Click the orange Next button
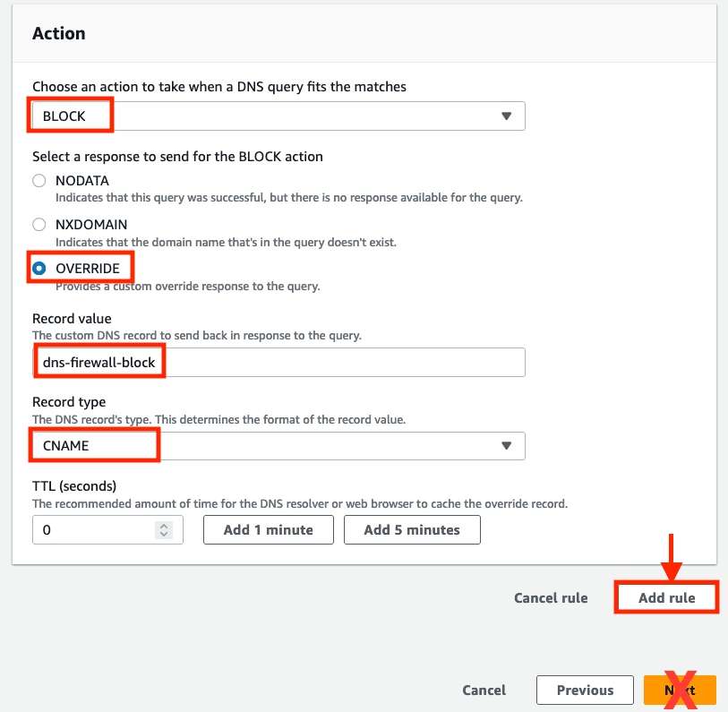Image resolution: width=728 pixels, height=712 pixels. [680, 691]
